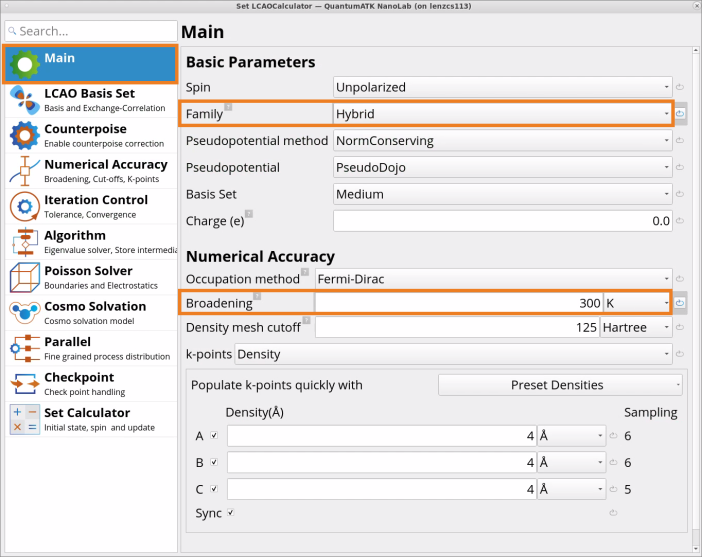Select the Counterpoise gear icon
Screen dimensions: 702x557
pyautogui.click(x=24, y=136)
